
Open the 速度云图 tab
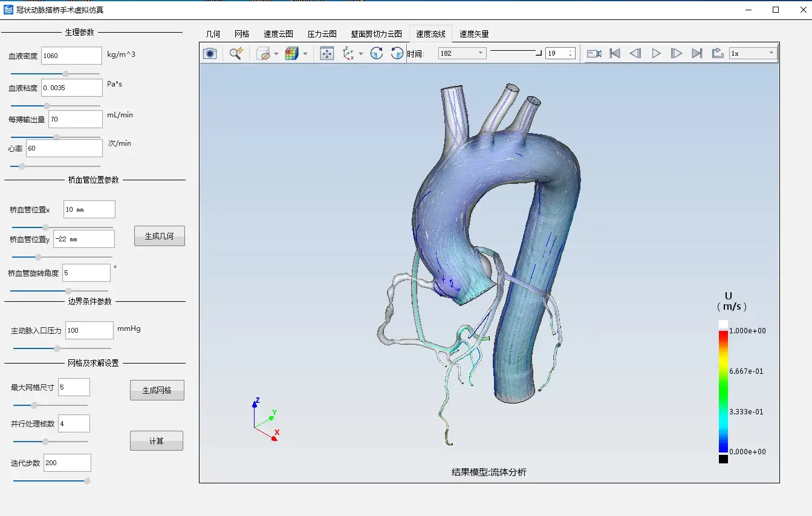278,34
